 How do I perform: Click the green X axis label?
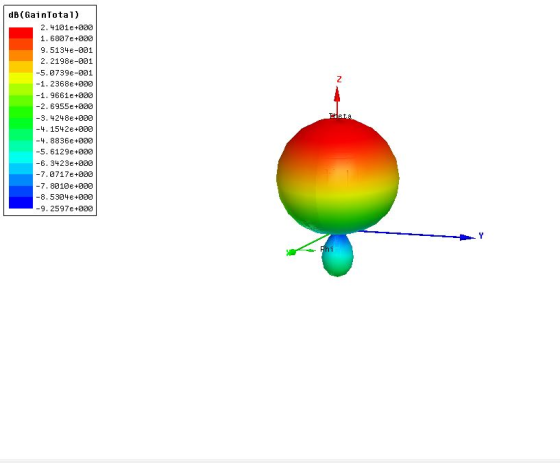click(288, 253)
